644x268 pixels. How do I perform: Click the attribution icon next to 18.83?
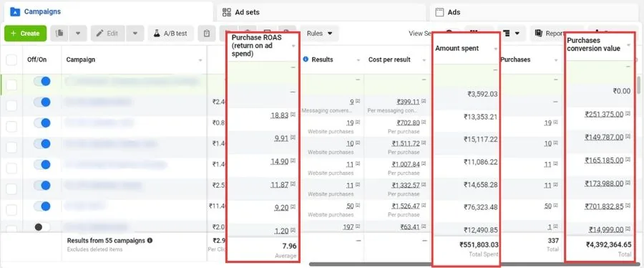pos(293,115)
